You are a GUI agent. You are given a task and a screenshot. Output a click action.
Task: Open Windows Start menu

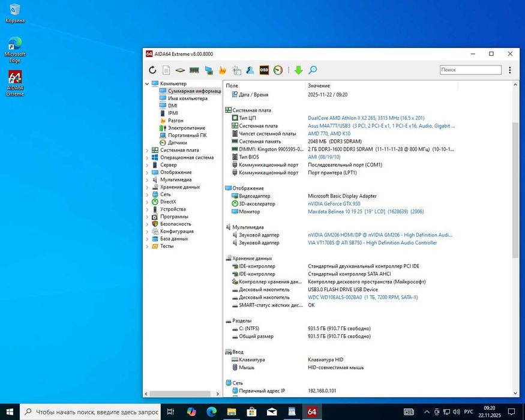[x=10, y=412]
